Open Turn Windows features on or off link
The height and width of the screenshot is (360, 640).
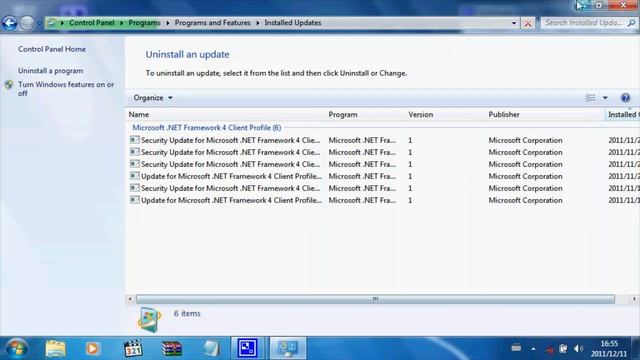[x=66, y=89]
